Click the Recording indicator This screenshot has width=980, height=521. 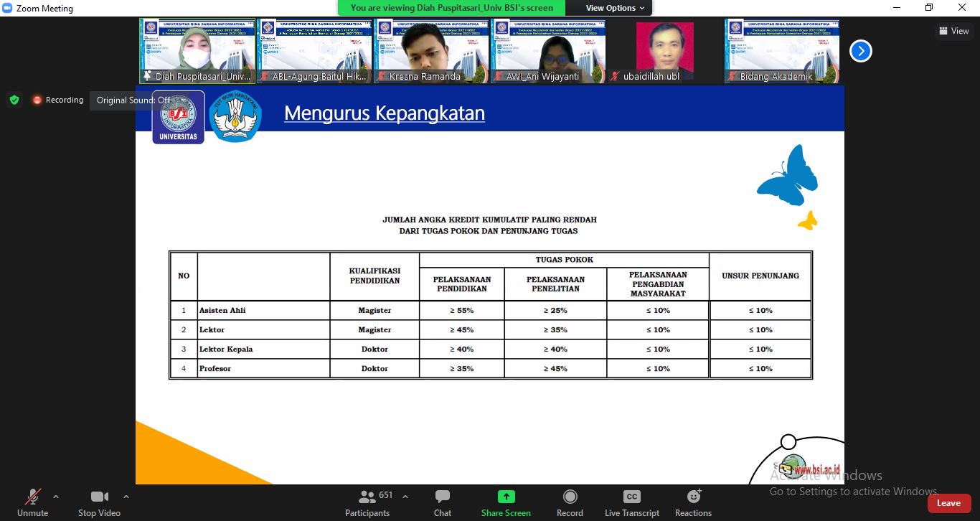point(58,100)
